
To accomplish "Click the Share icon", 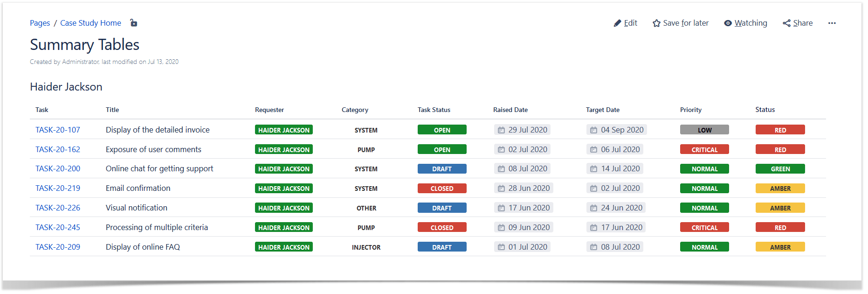I will point(786,23).
